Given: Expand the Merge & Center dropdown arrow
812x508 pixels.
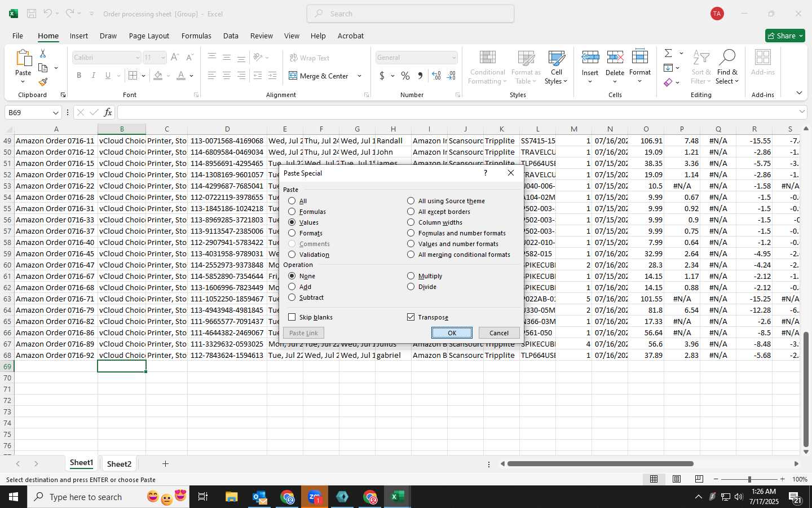Looking at the screenshot, I should pyautogui.click(x=359, y=76).
